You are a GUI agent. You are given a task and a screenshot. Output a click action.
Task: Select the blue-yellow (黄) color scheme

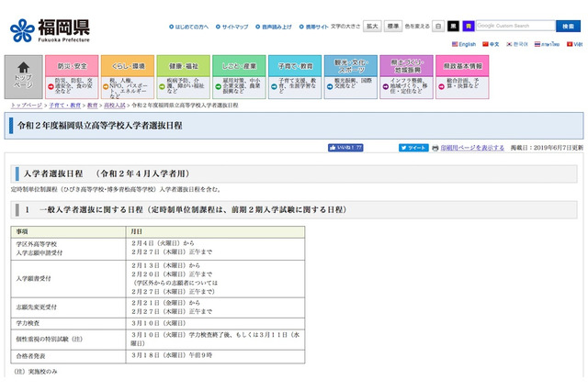(469, 26)
